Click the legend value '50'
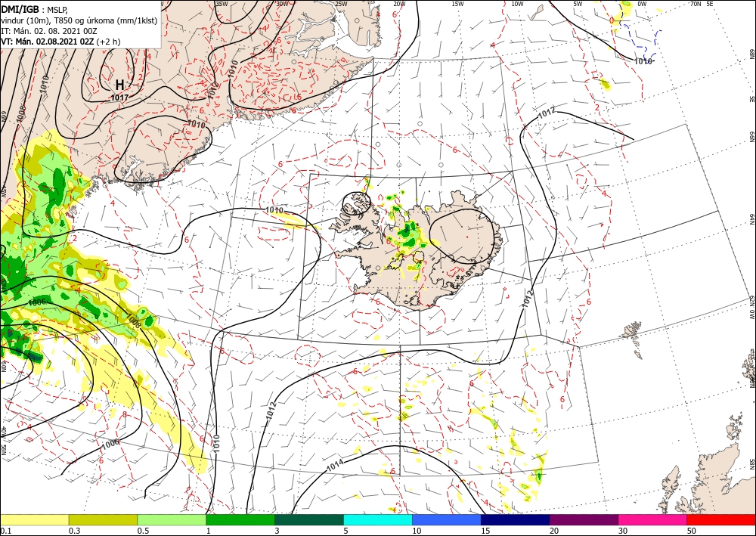The height and width of the screenshot is (536, 756). tap(692, 531)
